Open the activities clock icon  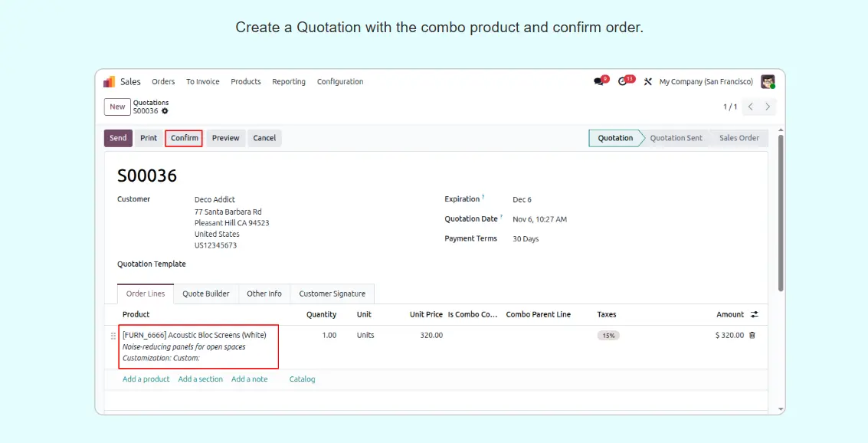[624, 82]
